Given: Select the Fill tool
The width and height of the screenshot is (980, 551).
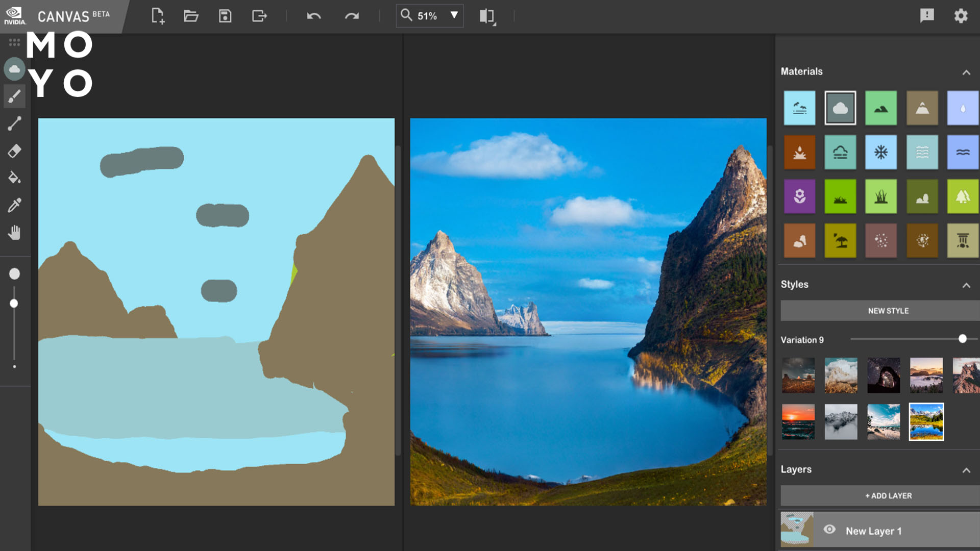Looking at the screenshot, I should coord(14,178).
